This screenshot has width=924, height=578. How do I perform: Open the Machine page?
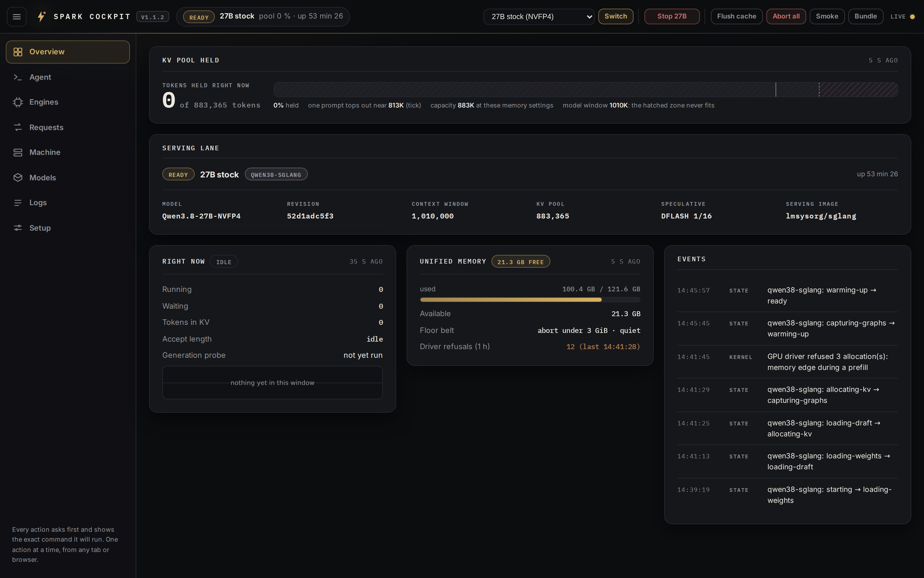click(68, 152)
